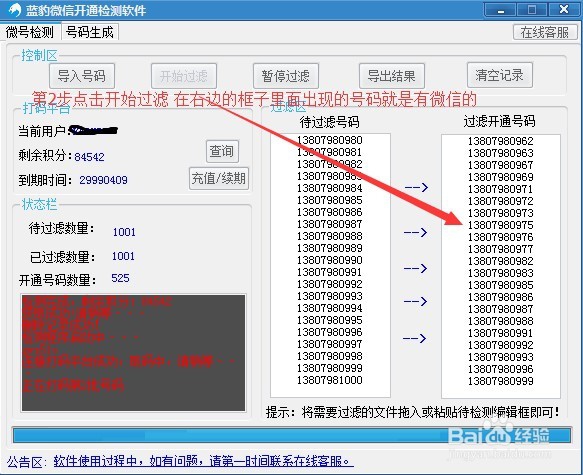The width and height of the screenshot is (583, 475).
Task: Open the 号码生成 tab
Action: [90, 32]
